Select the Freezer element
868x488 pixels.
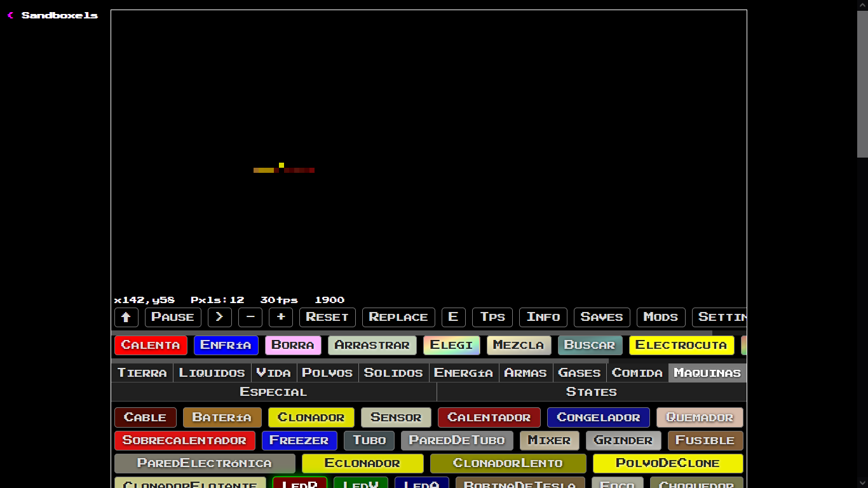coord(299,440)
